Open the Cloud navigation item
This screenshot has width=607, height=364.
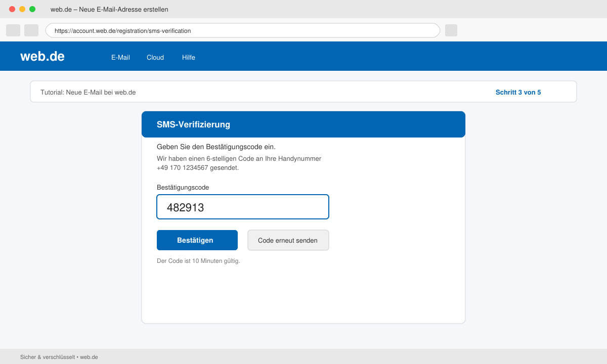coord(155,58)
